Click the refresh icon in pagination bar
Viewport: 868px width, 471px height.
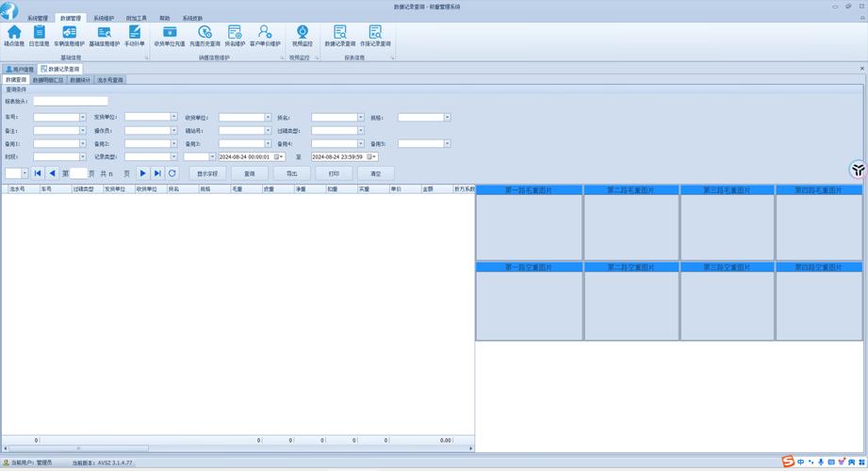pos(172,173)
